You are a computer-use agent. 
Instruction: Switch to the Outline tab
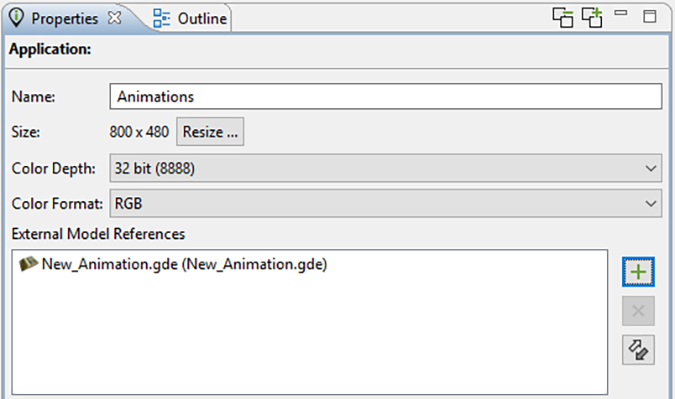pos(202,19)
